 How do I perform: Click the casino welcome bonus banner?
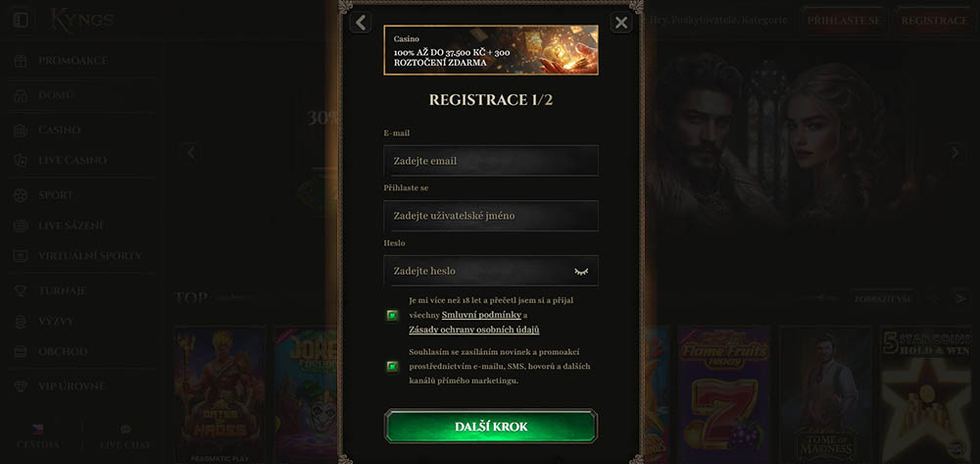pos(491,50)
